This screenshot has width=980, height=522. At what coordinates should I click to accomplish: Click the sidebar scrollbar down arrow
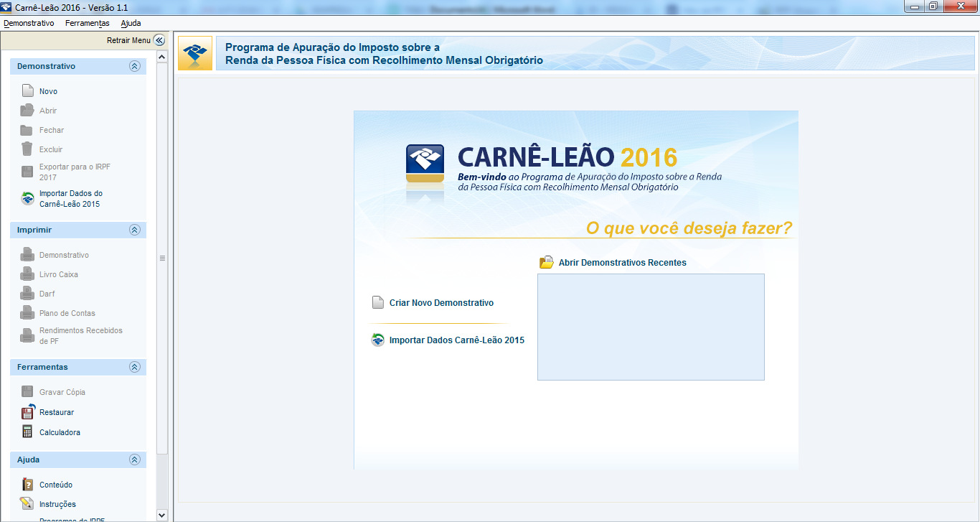161,515
